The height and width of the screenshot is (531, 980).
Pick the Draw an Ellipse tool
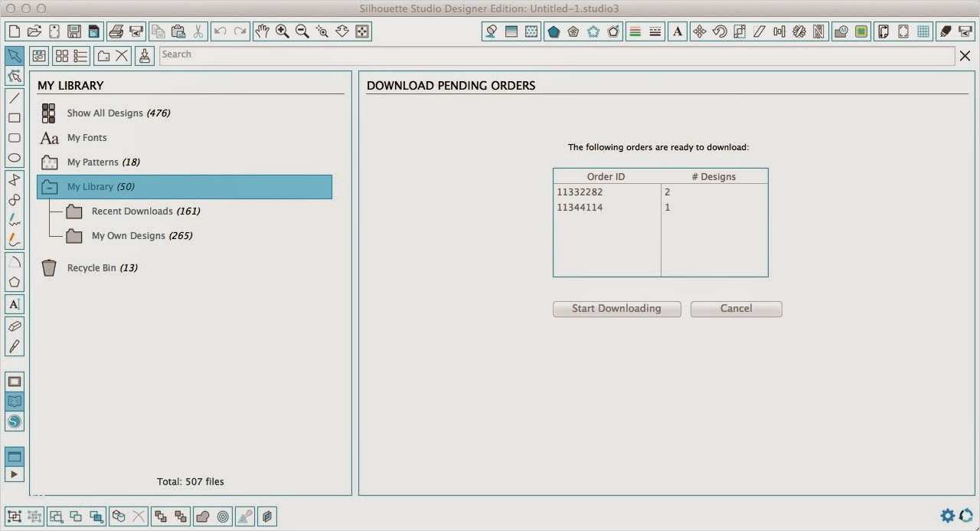click(x=14, y=158)
